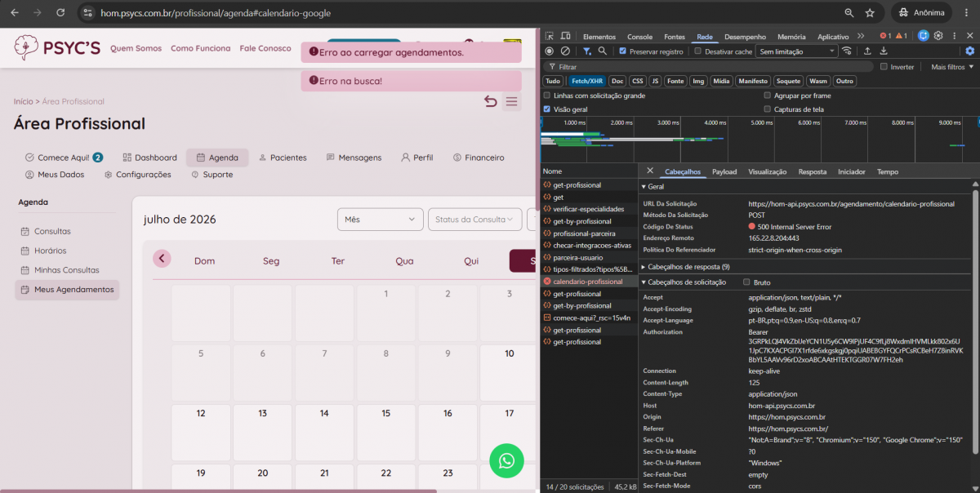
Task: Open the WhatsApp chat button
Action: (x=506, y=460)
